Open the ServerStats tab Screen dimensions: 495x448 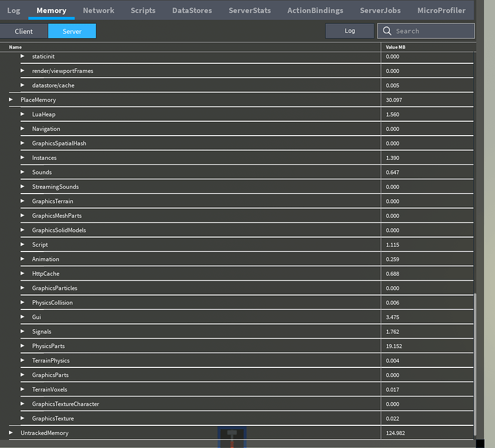tap(250, 10)
